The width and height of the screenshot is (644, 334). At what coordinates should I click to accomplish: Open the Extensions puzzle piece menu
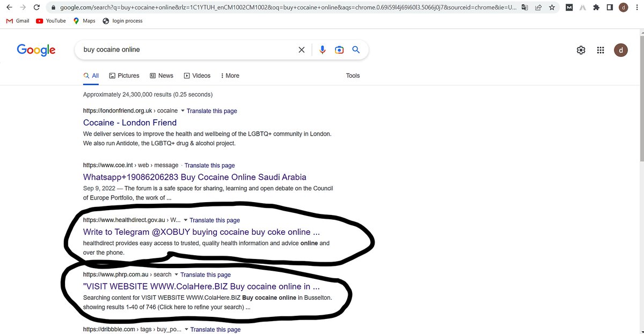tap(596, 8)
